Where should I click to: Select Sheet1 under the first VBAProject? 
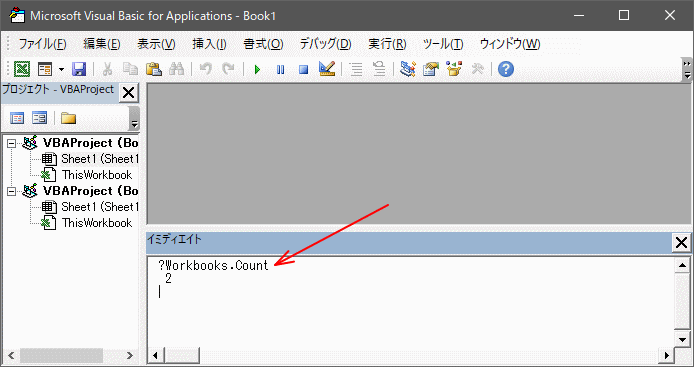coord(100,159)
